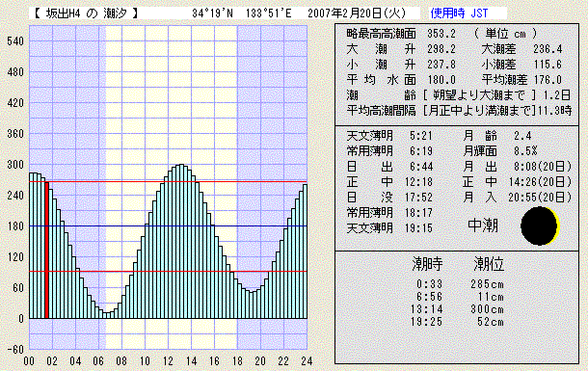
Task: Click the red current-time bar
Action: click(x=47, y=250)
